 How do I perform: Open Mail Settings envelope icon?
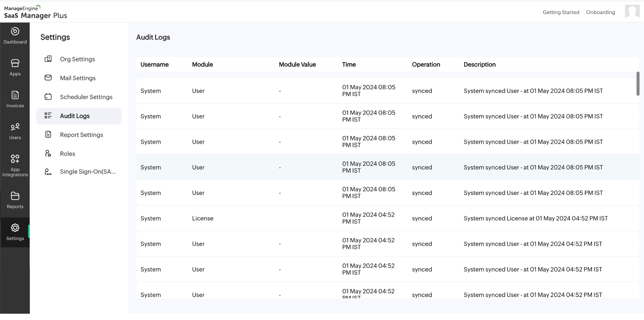coord(77,78)
